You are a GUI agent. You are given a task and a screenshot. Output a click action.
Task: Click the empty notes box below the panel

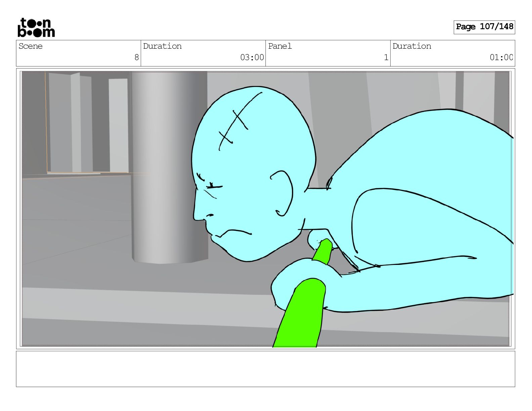[x=266, y=369]
